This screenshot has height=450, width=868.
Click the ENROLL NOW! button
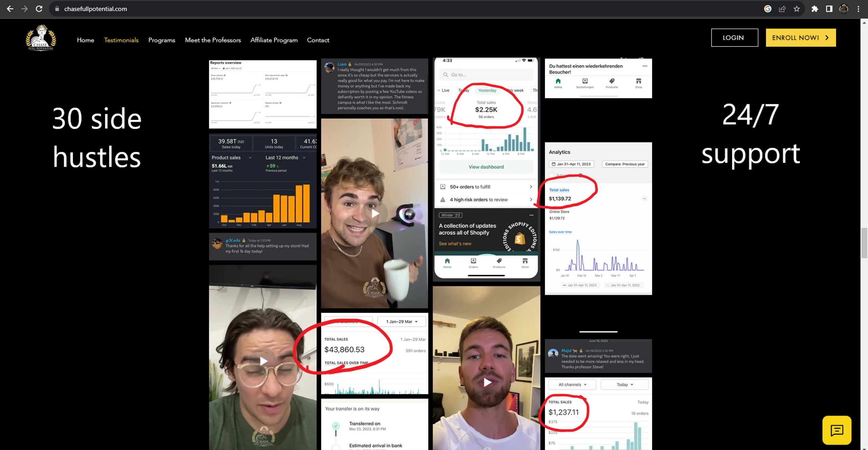click(801, 38)
